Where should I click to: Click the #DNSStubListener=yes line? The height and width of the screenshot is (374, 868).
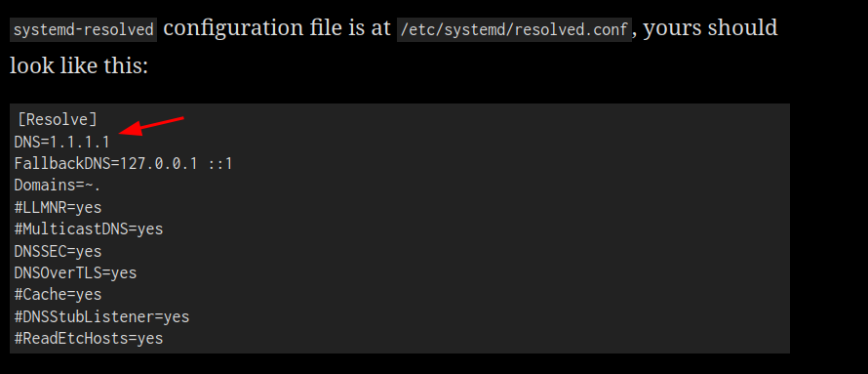(x=101, y=317)
